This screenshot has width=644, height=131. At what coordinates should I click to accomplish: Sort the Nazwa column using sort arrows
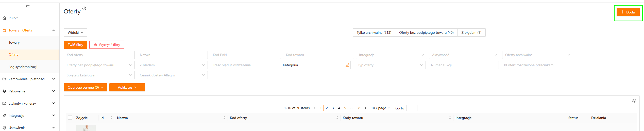[x=224, y=118]
